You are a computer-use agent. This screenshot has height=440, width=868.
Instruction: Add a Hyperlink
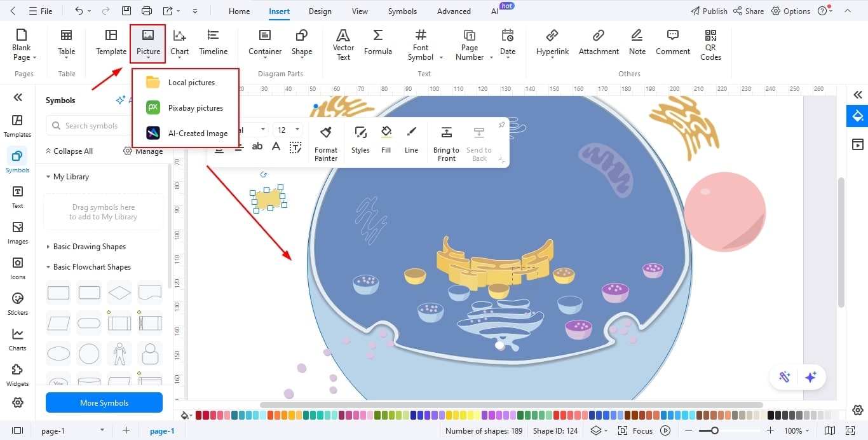coord(552,43)
